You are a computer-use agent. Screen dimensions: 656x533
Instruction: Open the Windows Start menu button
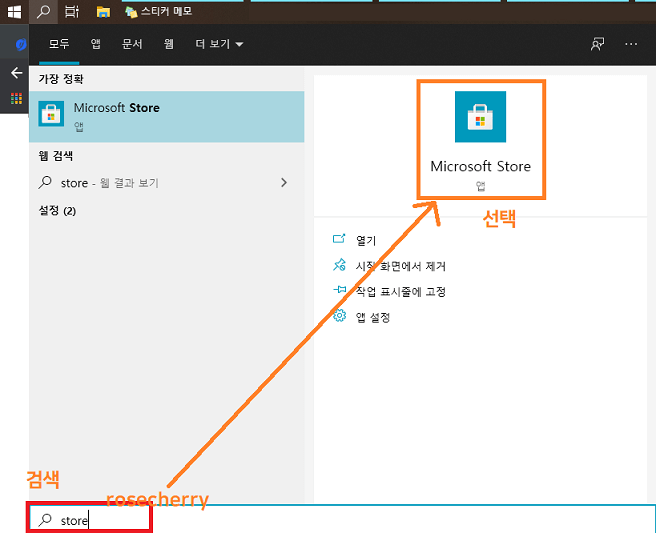click(x=14, y=12)
